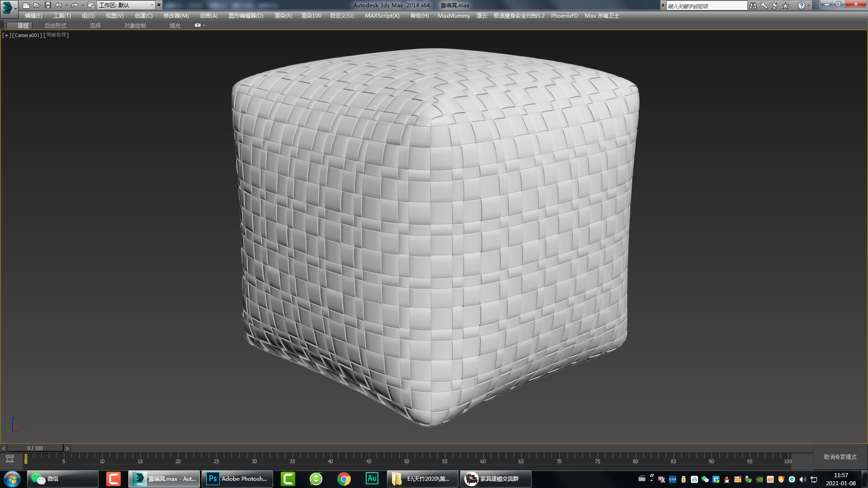868x488 pixels.
Task: Click the next frame arrow button
Action: coord(67,448)
